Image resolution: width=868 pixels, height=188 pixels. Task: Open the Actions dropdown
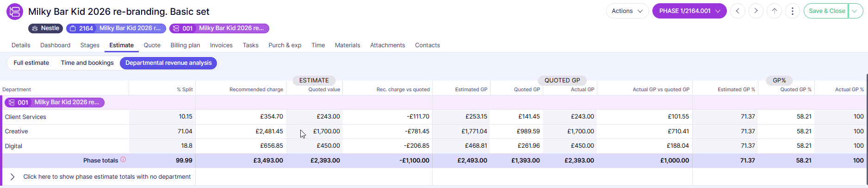coord(627,11)
